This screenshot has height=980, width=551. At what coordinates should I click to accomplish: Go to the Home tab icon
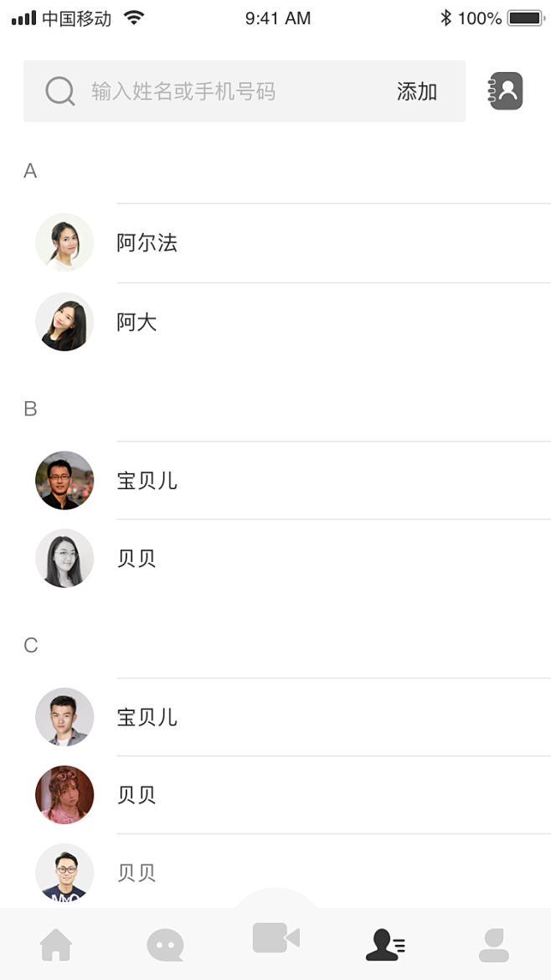[x=56, y=944]
